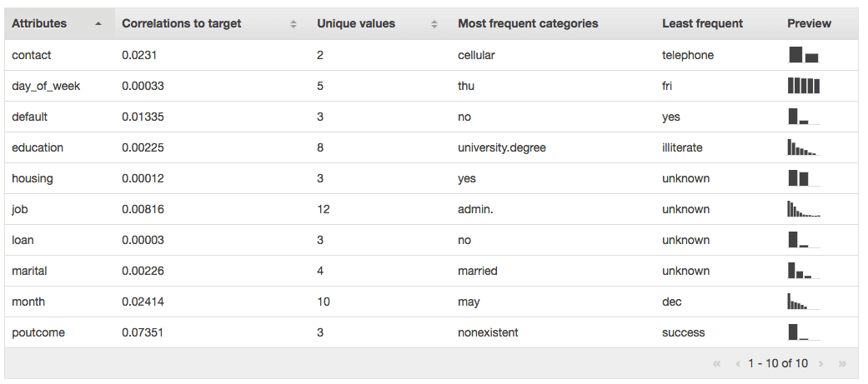Sort by Unique values arrows
The image size is (868, 384).
pyautogui.click(x=434, y=24)
